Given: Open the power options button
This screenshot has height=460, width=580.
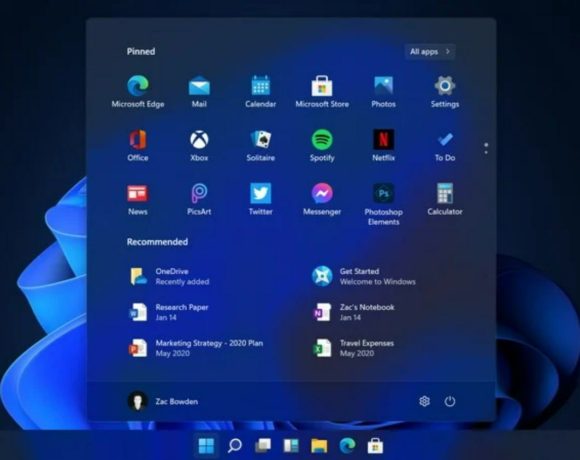Looking at the screenshot, I should click(450, 401).
